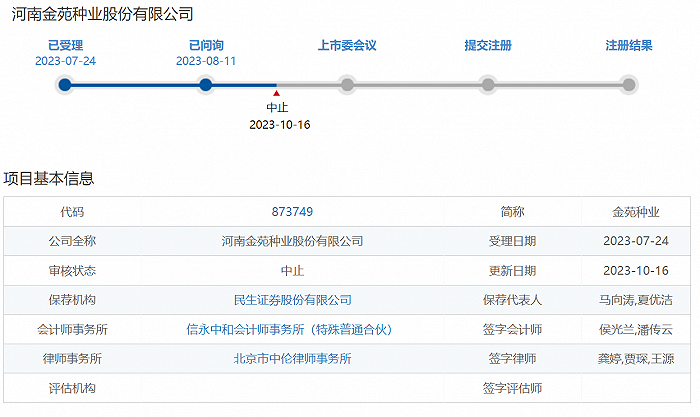Open the 北京市中伦律师事务所 link
Viewport: 700px width, 417px height.
(x=292, y=358)
